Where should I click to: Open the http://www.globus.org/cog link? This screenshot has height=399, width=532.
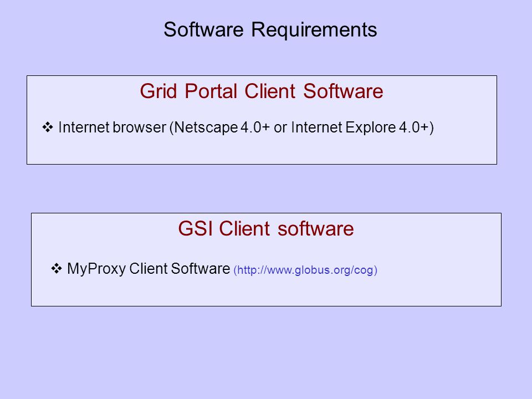pos(305,270)
